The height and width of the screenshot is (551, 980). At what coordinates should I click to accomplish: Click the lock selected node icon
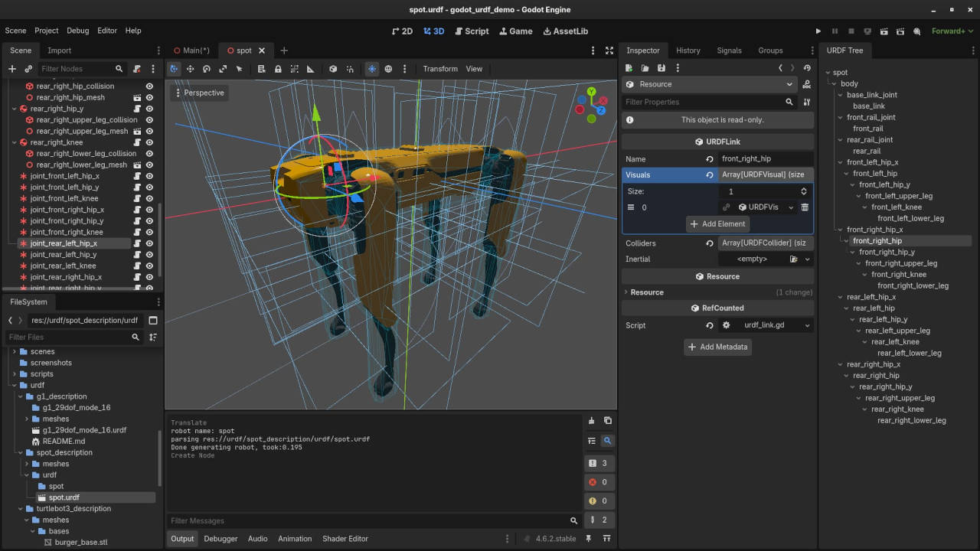pyautogui.click(x=278, y=69)
